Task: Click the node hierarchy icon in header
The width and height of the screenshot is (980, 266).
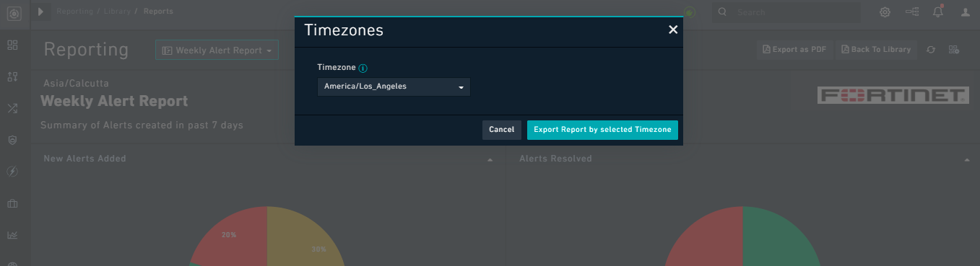Action: (x=911, y=12)
